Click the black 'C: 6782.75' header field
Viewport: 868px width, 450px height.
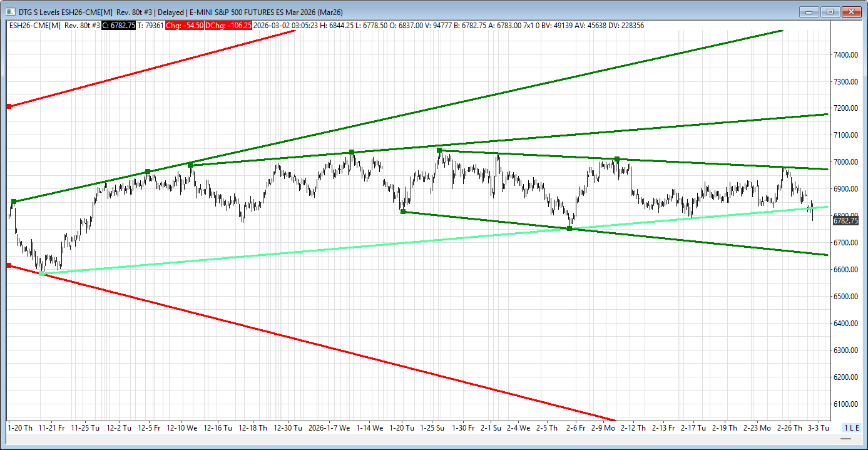(x=119, y=26)
